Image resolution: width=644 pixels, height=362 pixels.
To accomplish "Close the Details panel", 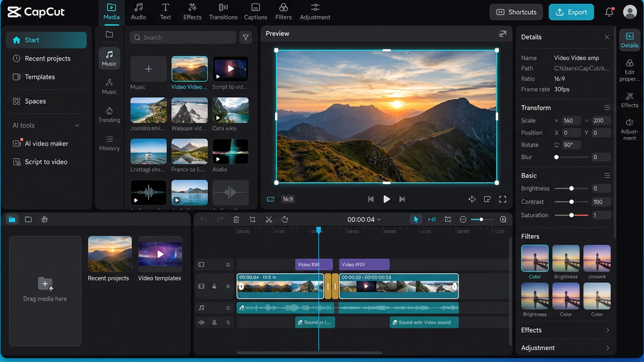I will 607,37.
